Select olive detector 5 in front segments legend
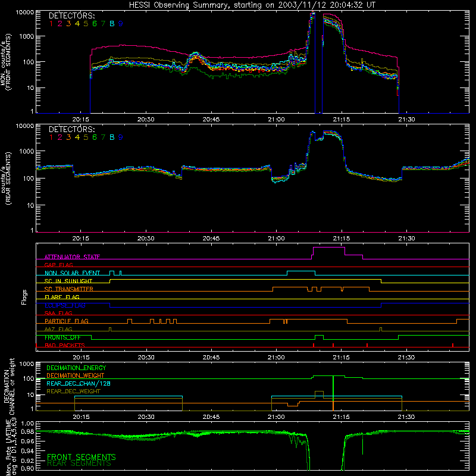Screen dimensions: 476x476 click(86, 24)
